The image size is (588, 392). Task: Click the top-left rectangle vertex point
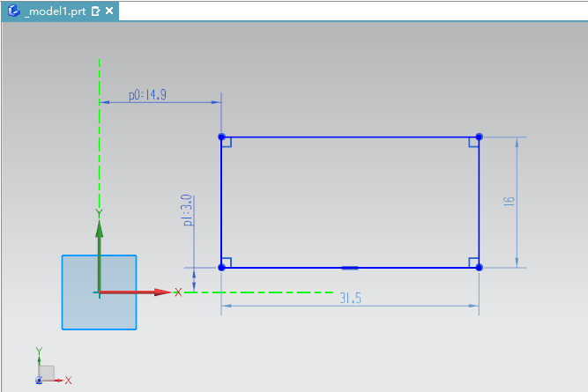(221, 137)
